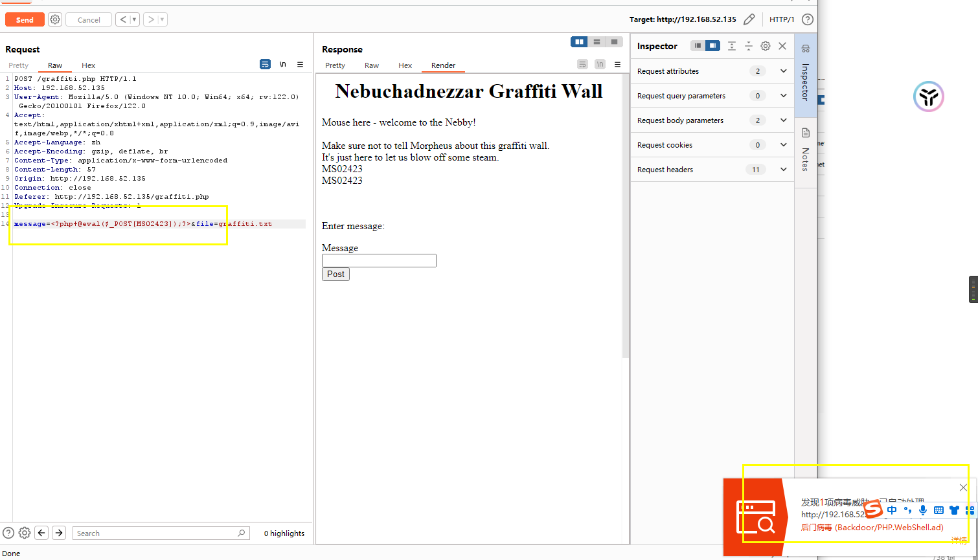Collapse all Inspector sections
The image size is (978, 560).
[x=749, y=46]
